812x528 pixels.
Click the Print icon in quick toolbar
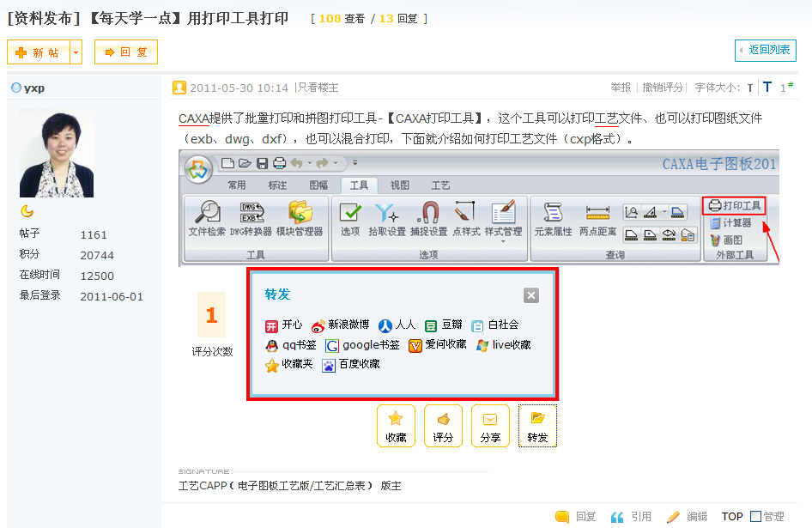pyautogui.click(x=280, y=163)
